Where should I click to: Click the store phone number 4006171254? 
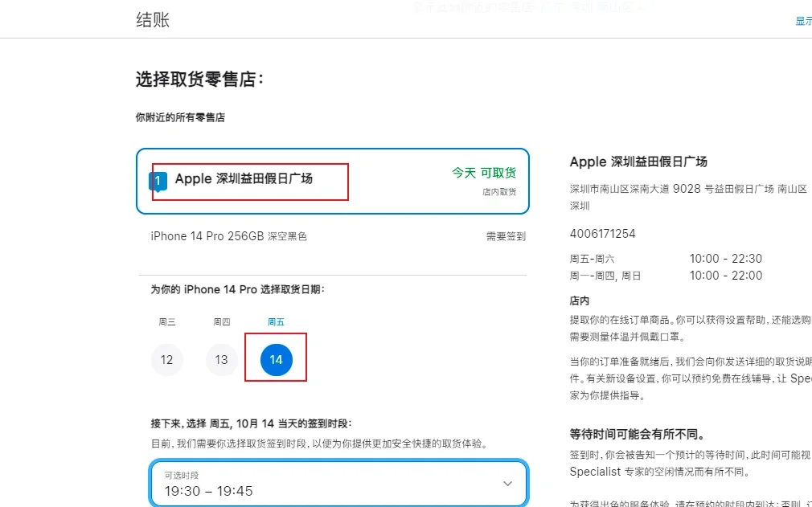coord(602,234)
